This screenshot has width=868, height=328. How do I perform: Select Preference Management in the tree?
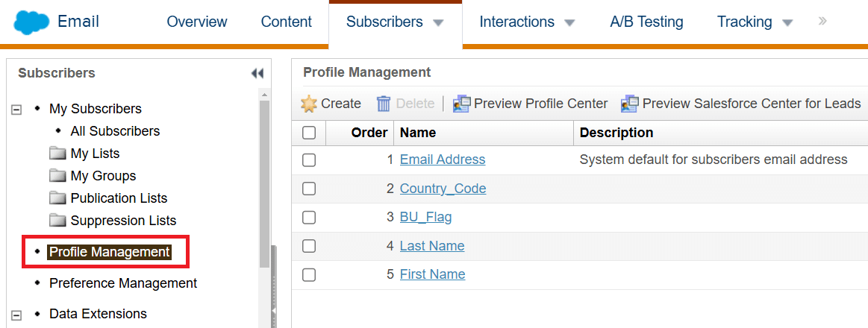(x=123, y=283)
